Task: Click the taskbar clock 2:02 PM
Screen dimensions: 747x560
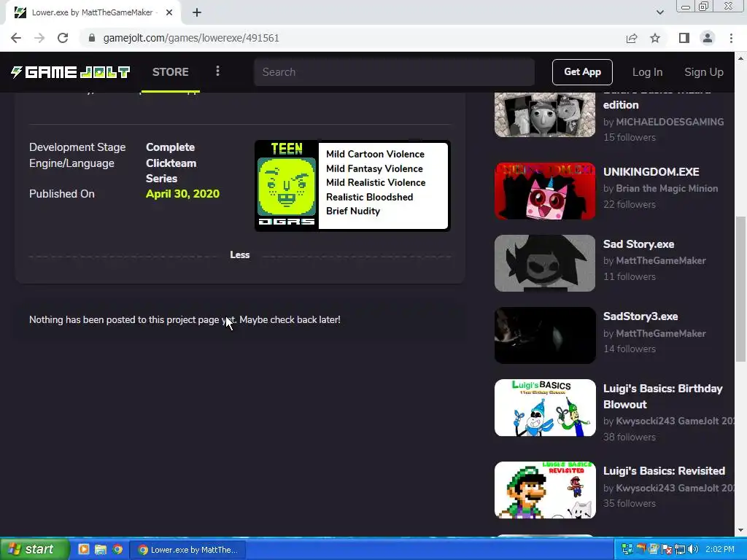Action: (x=720, y=550)
